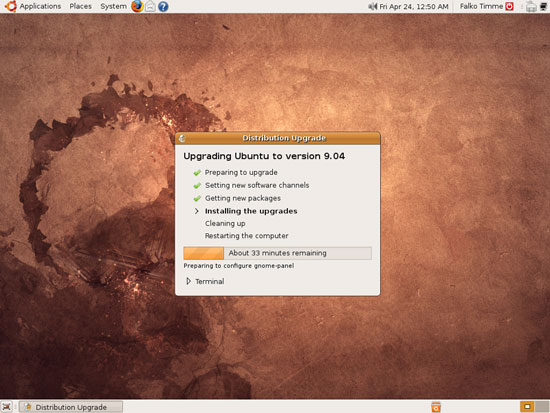Click the upgrade progress bar
Viewport: 550px width, 413px height.
pos(277,253)
